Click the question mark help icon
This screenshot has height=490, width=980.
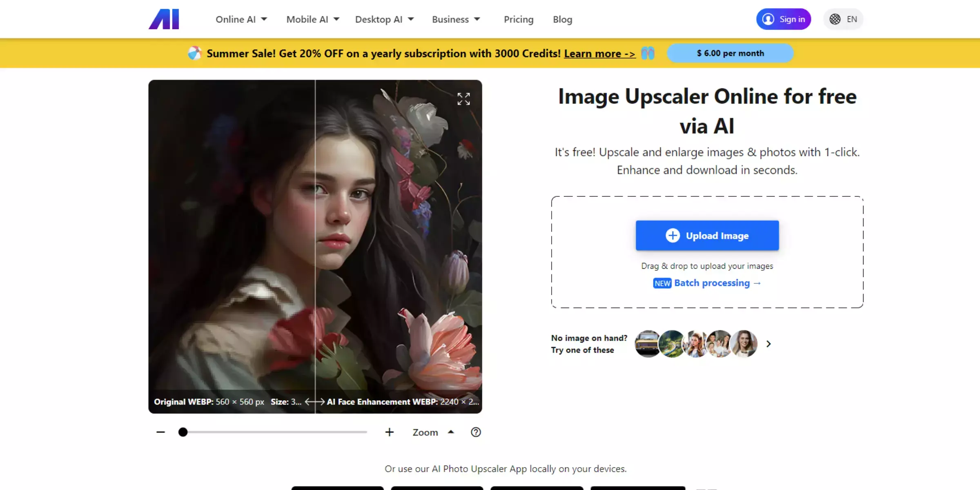(476, 432)
